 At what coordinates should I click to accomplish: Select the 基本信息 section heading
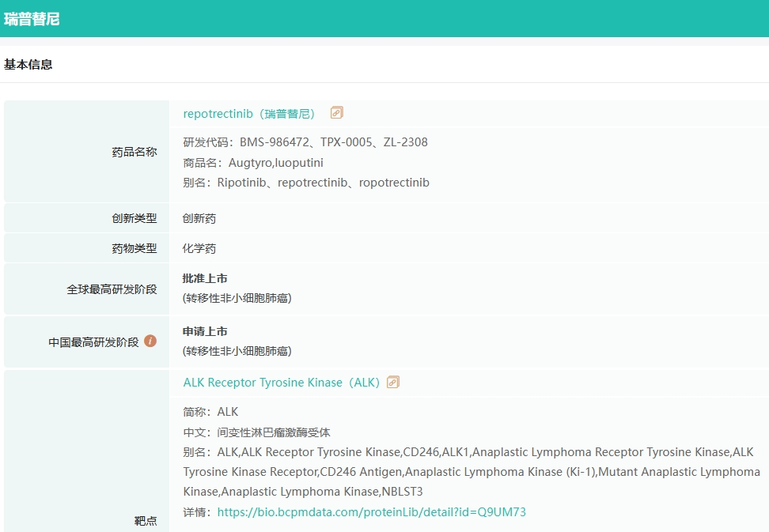[28, 65]
